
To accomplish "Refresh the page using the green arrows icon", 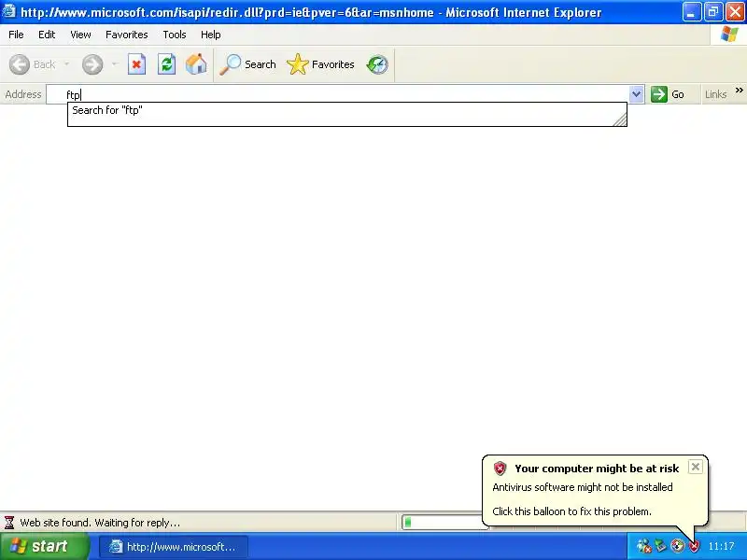I will pos(167,64).
